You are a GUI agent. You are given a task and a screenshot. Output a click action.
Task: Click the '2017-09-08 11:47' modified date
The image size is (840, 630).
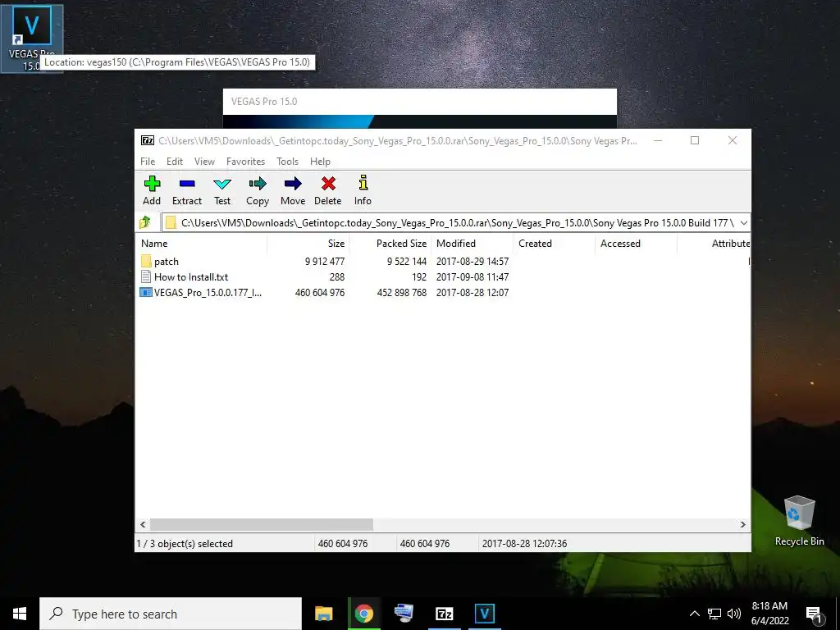tap(472, 277)
